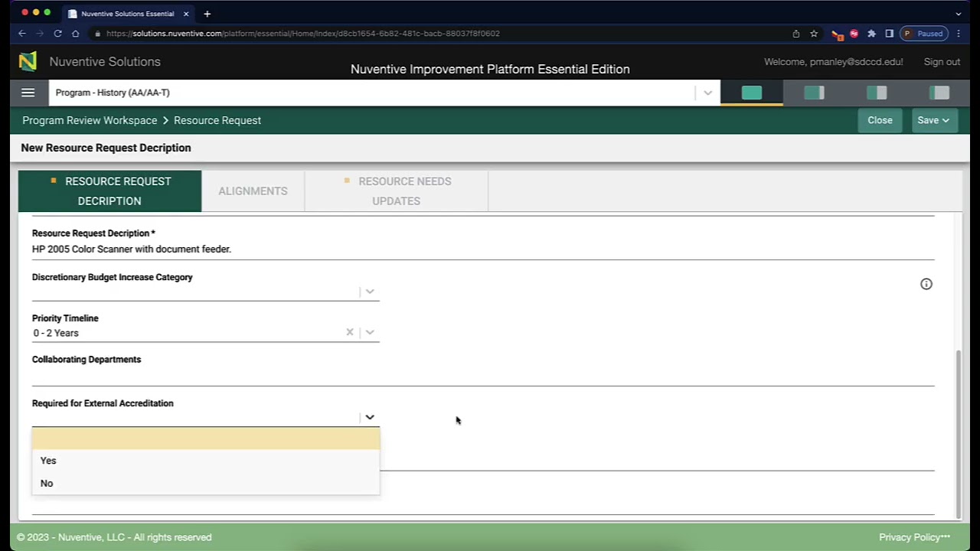
Task: Select the full-width layout icon
Action: pos(752,93)
